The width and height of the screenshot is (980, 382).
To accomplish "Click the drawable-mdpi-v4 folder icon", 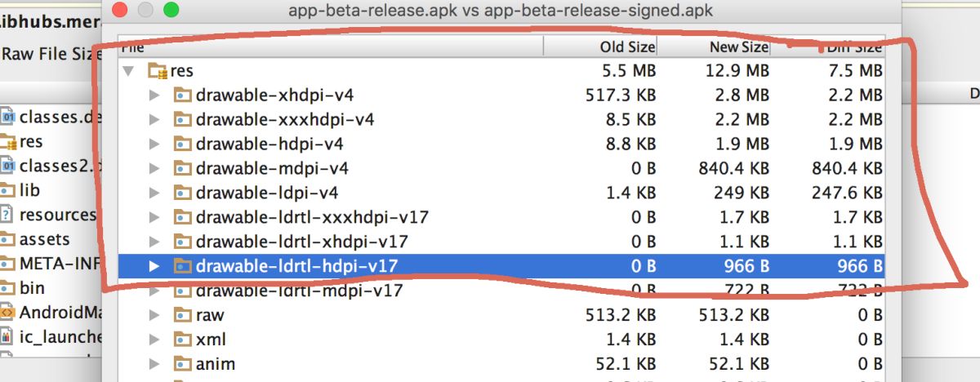I will pyautogui.click(x=182, y=169).
